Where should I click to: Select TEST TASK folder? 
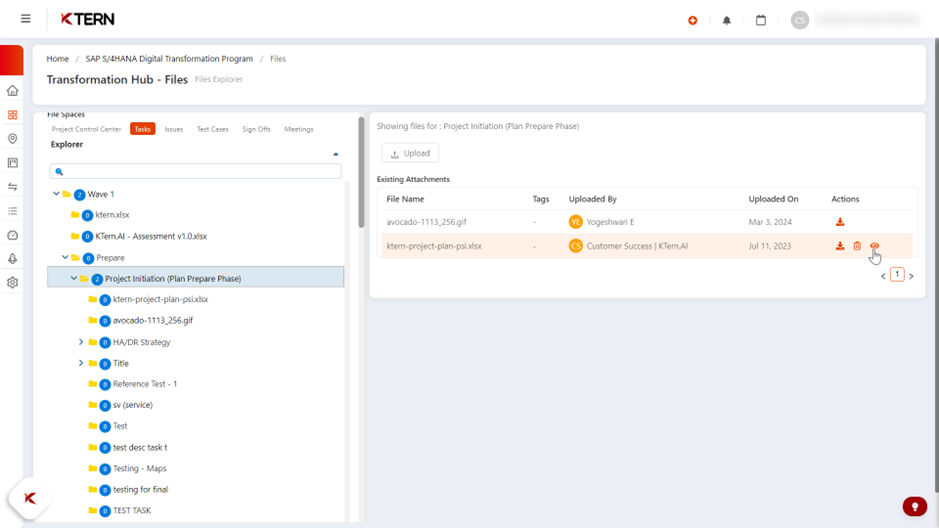(132, 510)
